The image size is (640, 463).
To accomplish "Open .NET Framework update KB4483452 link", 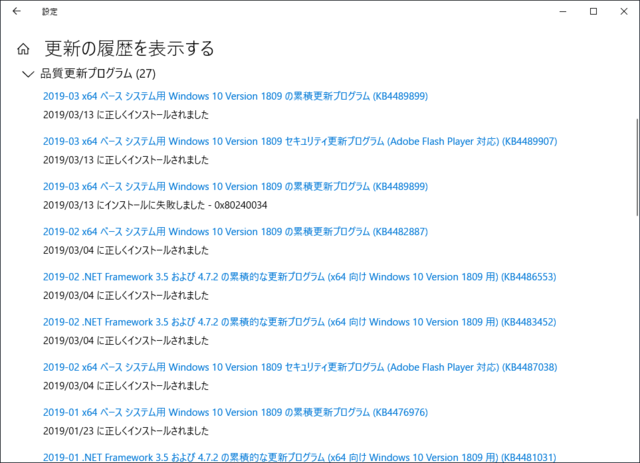I will click(x=300, y=322).
